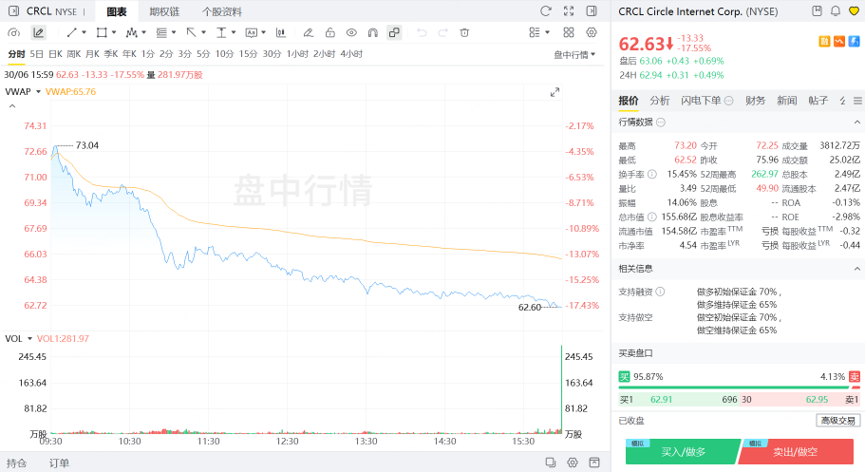Open the tab list hamburger menu
This screenshot has width=865, height=472.
(857, 101)
